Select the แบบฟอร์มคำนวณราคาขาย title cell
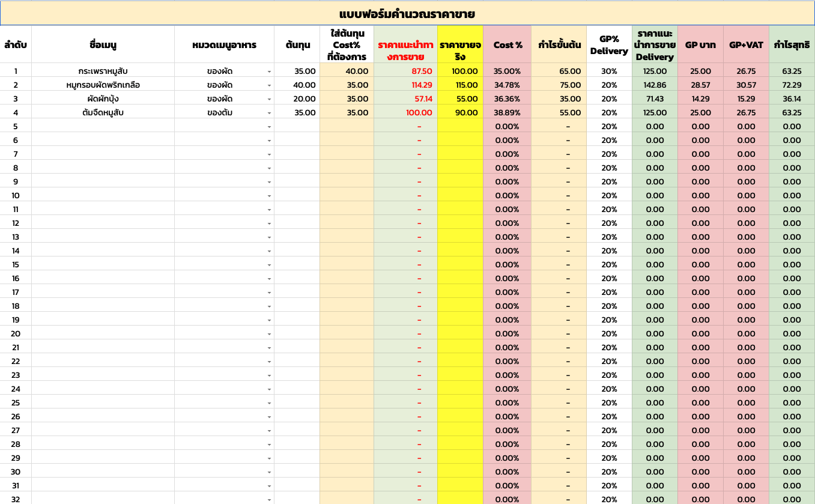 407,12
